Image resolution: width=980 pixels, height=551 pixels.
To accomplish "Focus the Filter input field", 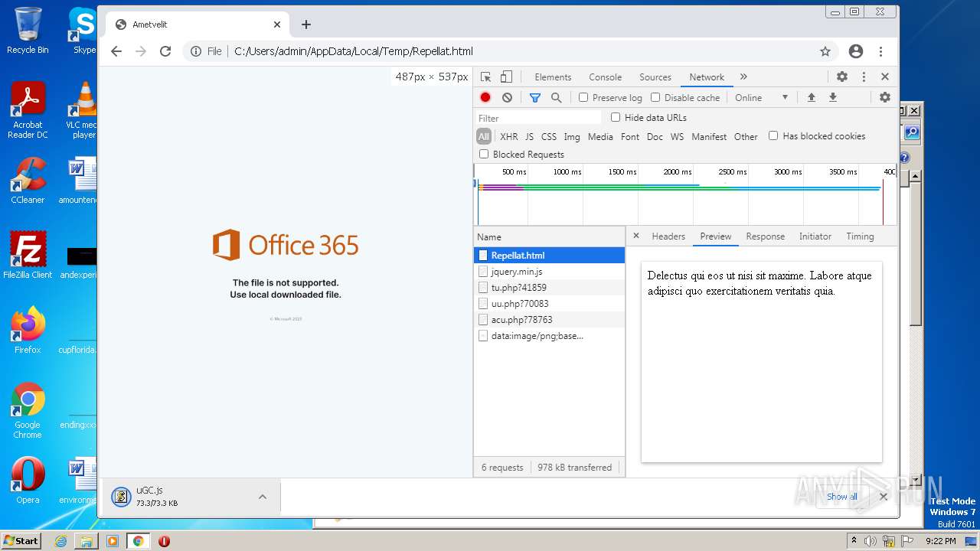I will pos(538,118).
